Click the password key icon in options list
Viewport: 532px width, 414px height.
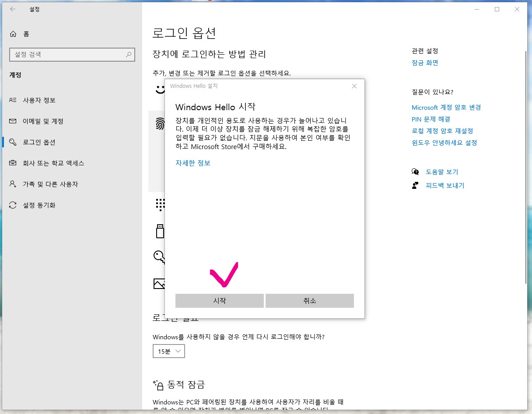click(159, 257)
